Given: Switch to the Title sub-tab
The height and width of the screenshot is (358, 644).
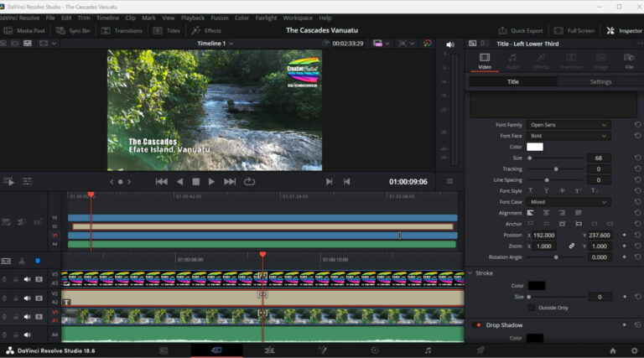Looking at the screenshot, I should [x=513, y=81].
